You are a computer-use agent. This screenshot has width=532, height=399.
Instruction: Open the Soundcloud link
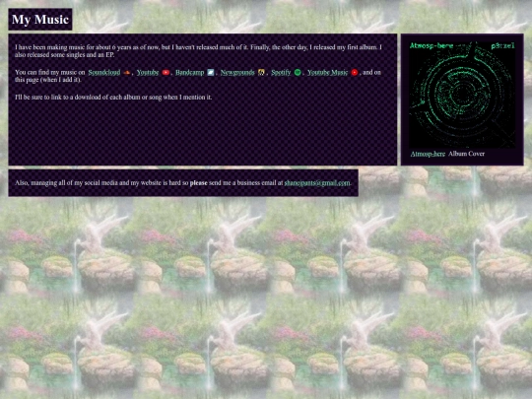104,72
